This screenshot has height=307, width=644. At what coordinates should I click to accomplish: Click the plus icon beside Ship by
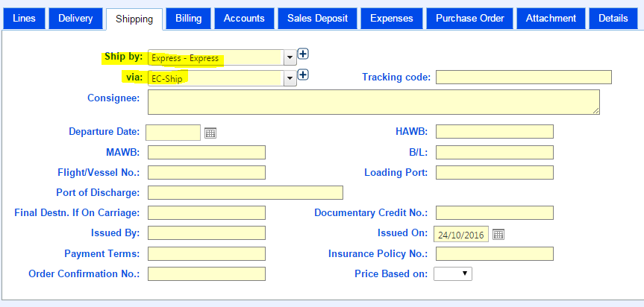(x=303, y=54)
